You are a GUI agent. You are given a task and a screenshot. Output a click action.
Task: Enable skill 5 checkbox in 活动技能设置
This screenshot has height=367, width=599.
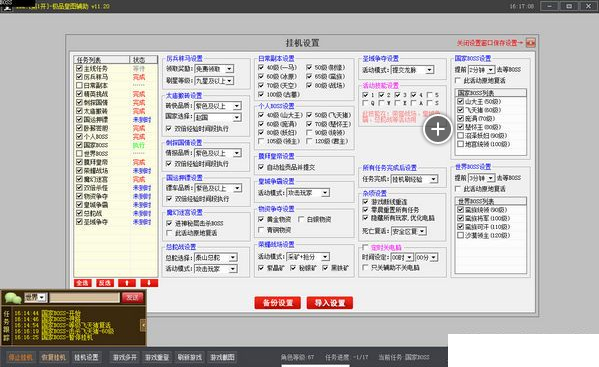[430, 95]
